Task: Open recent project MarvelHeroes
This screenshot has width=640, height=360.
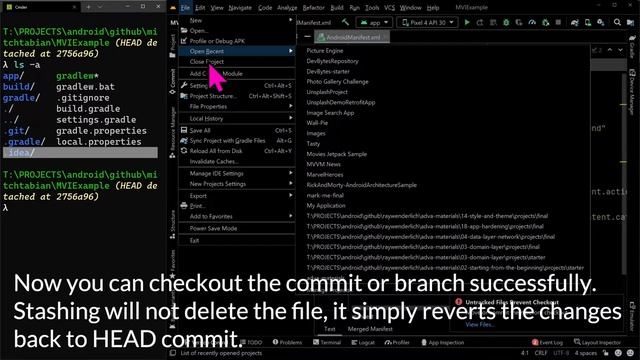Action: (x=324, y=175)
